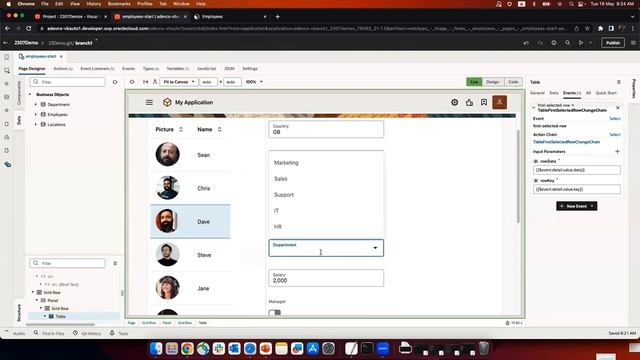Click the add input parameter plus icon

tap(617, 151)
